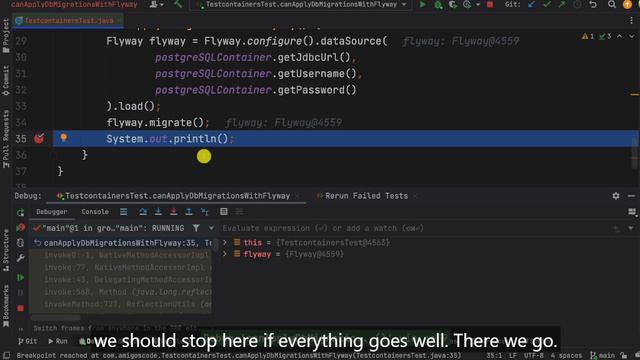
Task: Toggle breakpoint on line 35
Action: [x=39, y=139]
